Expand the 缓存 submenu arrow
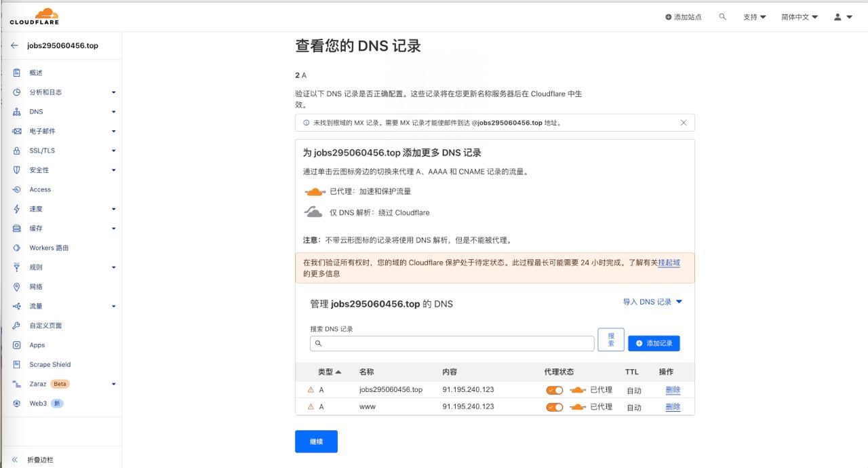 (x=114, y=229)
